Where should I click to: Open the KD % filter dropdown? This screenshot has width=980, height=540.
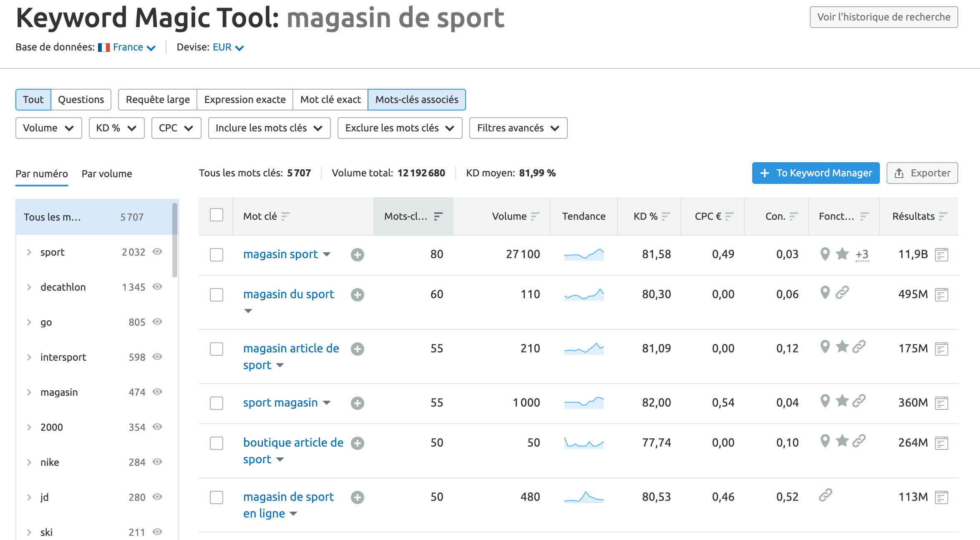click(x=116, y=128)
